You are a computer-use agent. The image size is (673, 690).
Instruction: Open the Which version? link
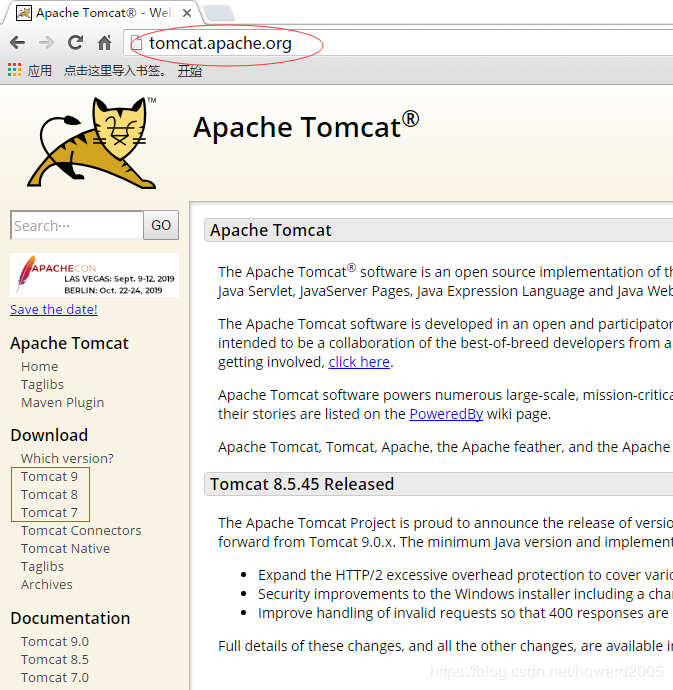point(67,459)
